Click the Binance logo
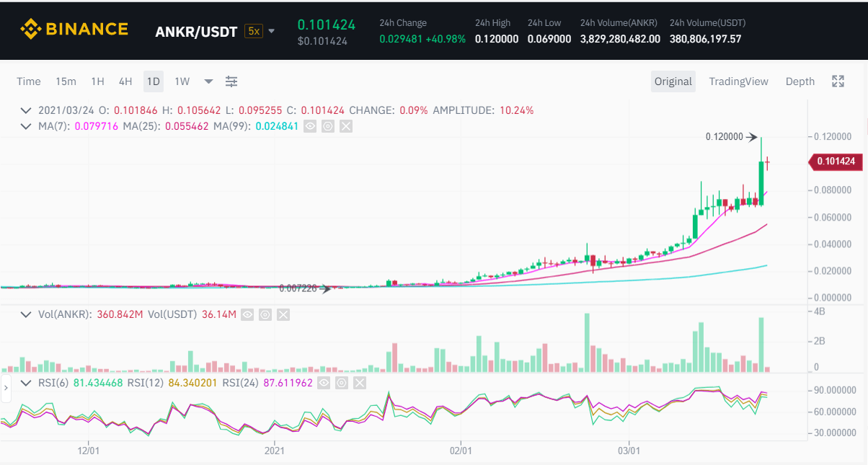The image size is (868, 465). 74,30
